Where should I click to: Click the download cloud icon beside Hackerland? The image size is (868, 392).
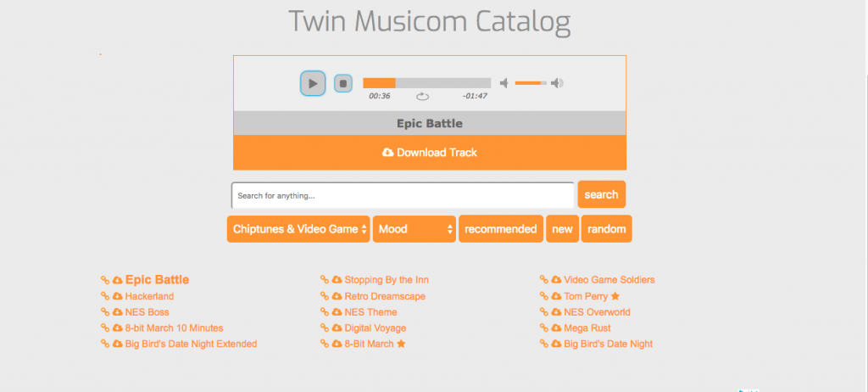(x=118, y=296)
